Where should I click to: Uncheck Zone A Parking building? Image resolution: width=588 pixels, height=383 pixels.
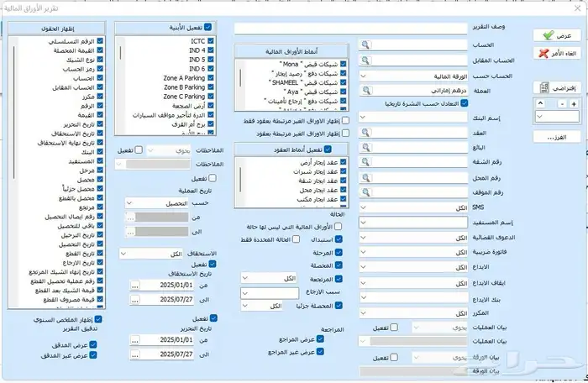210,78
